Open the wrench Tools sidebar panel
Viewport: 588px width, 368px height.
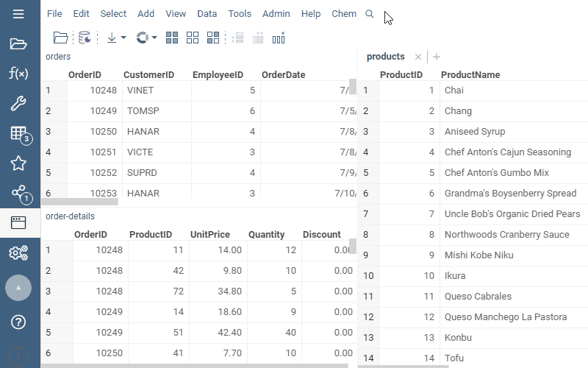[x=18, y=103]
